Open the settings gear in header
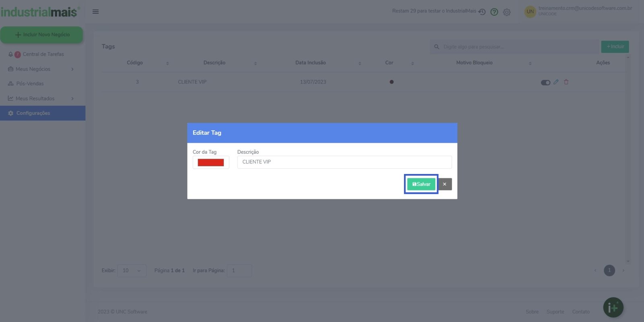This screenshot has height=322, width=644. 507,12
